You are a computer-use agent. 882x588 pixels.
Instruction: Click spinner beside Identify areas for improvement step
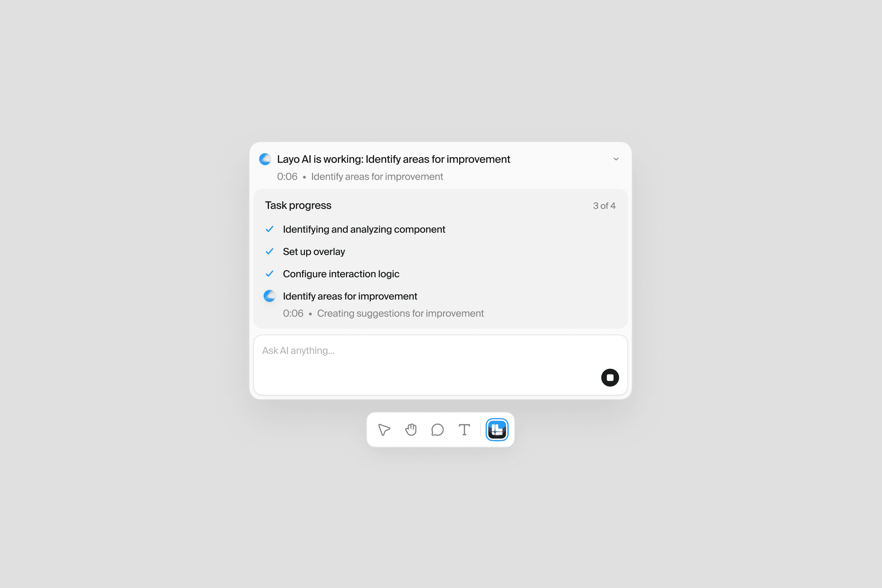coord(270,296)
